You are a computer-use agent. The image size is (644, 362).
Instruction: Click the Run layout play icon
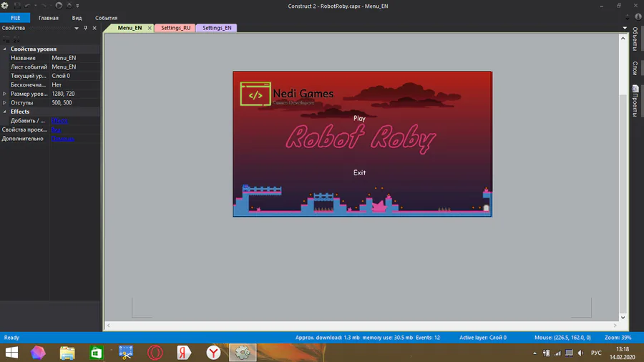59,6
